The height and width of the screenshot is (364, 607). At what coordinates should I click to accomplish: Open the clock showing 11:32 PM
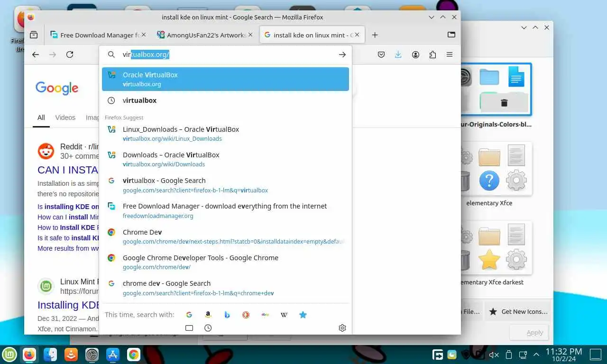(x=564, y=355)
